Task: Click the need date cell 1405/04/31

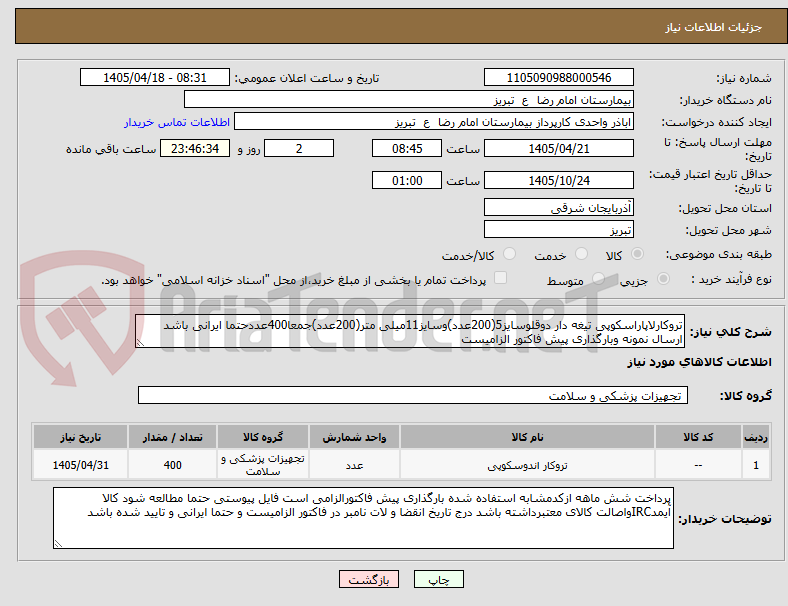Action: click(x=80, y=465)
